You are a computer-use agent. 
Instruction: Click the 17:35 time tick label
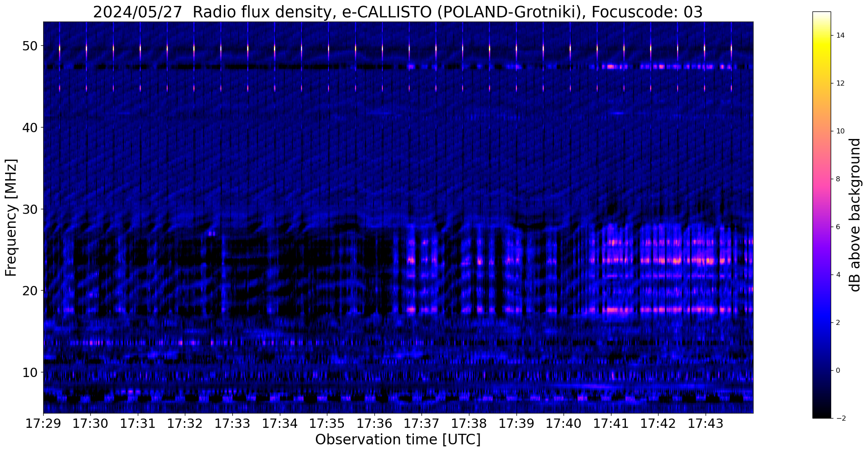(x=327, y=424)
